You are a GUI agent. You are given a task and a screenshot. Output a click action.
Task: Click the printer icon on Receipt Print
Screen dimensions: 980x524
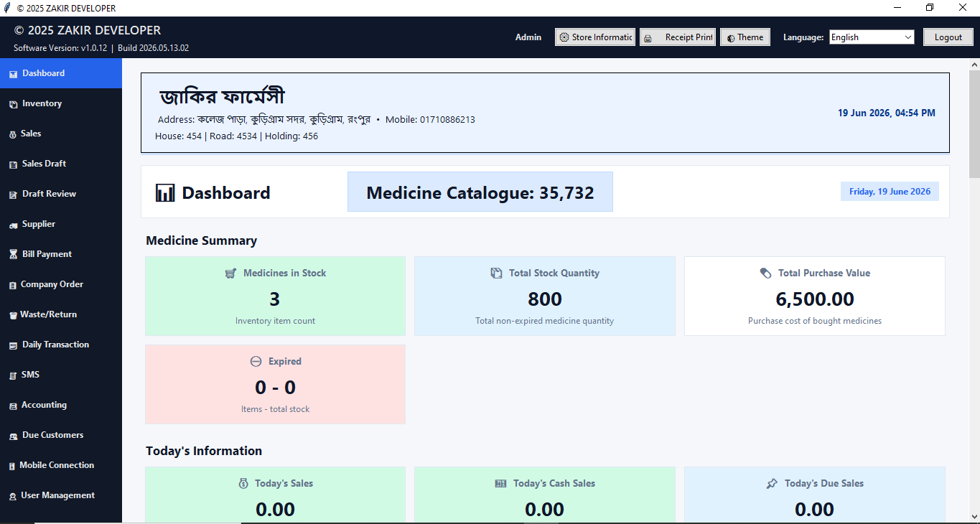pyautogui.click(x=648, y=38)
